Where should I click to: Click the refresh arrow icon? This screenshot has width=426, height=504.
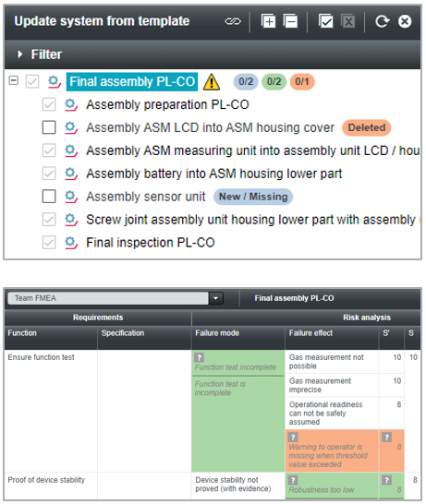tap(383, 21)
